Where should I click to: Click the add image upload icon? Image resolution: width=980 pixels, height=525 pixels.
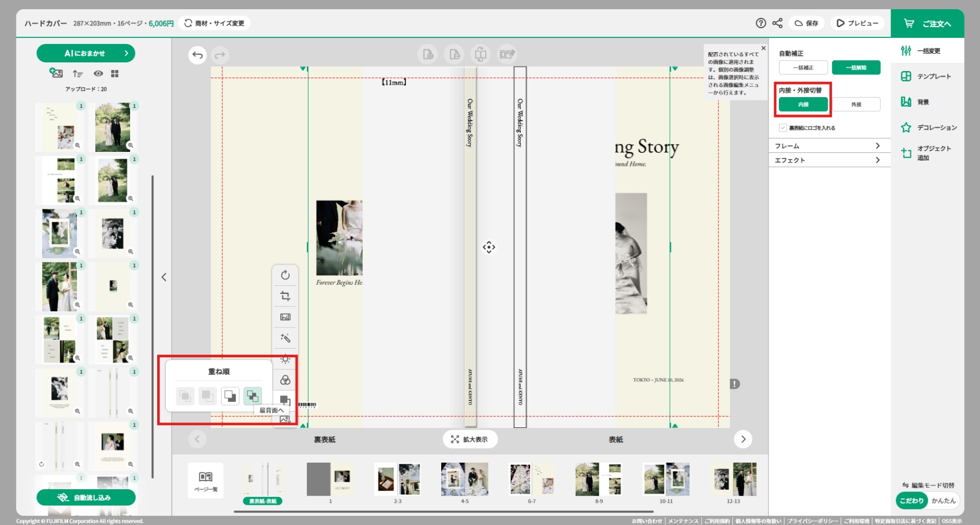click(56, 73)
